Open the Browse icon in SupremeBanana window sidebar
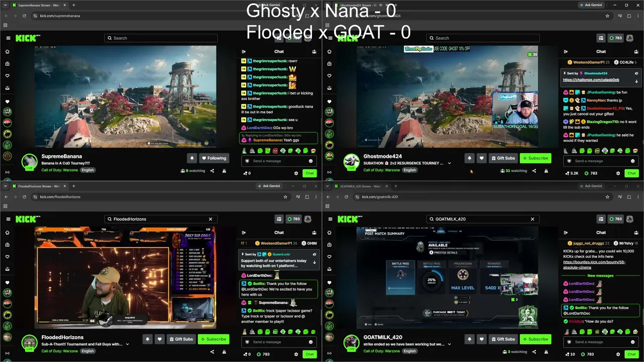This screenshot has width=644, height=362. (7, 63)
